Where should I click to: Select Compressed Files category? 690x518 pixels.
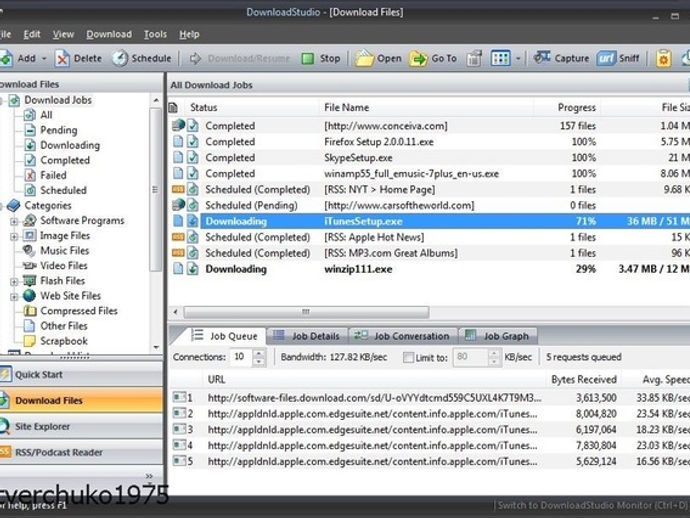[x=79, y=311]
